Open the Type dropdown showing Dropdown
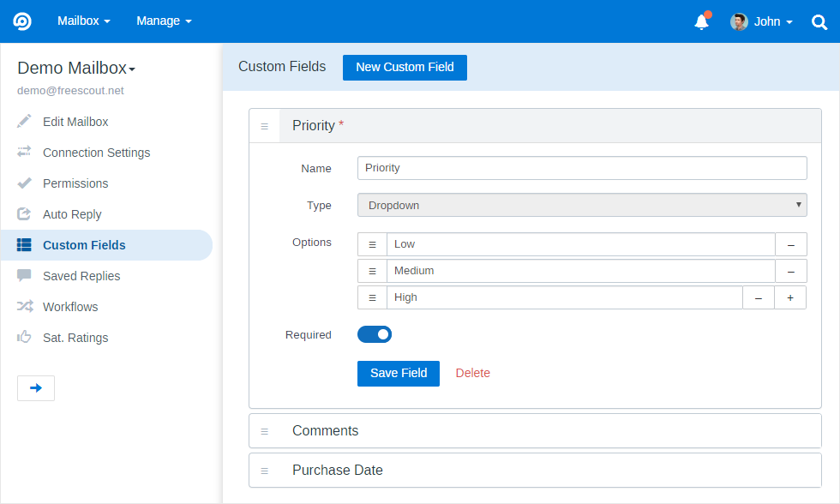Viewport: 840px width, 504px height. click(x=582, y=205)
